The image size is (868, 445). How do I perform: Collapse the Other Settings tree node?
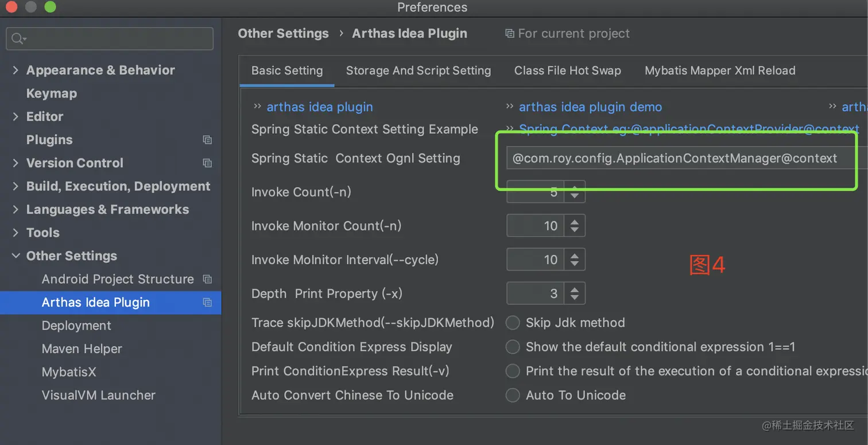coord(15,256)
